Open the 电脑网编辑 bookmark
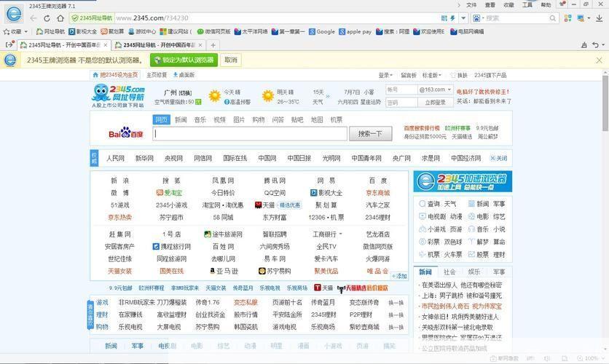The image size is (609, 364). coord(467,32)
